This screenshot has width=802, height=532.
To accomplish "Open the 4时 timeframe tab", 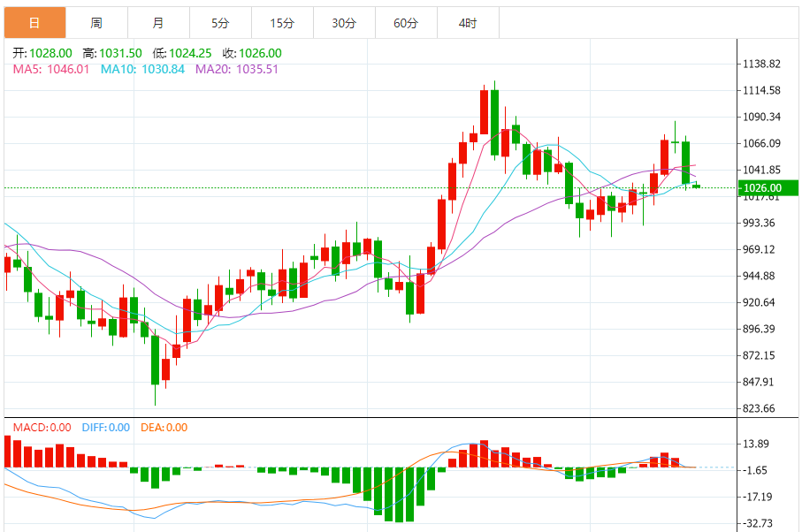I will [x=468, y=23].
